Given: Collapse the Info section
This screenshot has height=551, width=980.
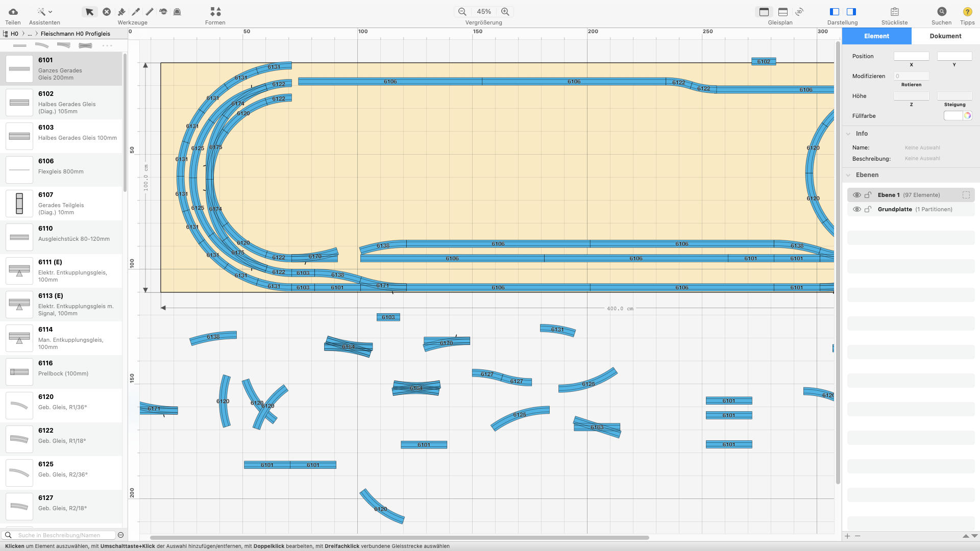Looking at the screenshot, I should click(848, 134).
